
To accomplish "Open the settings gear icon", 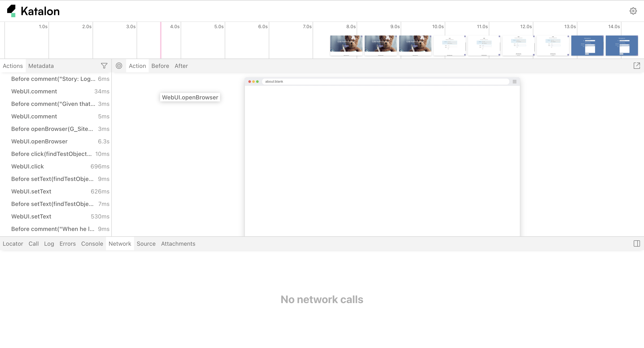I will [633, 11].
